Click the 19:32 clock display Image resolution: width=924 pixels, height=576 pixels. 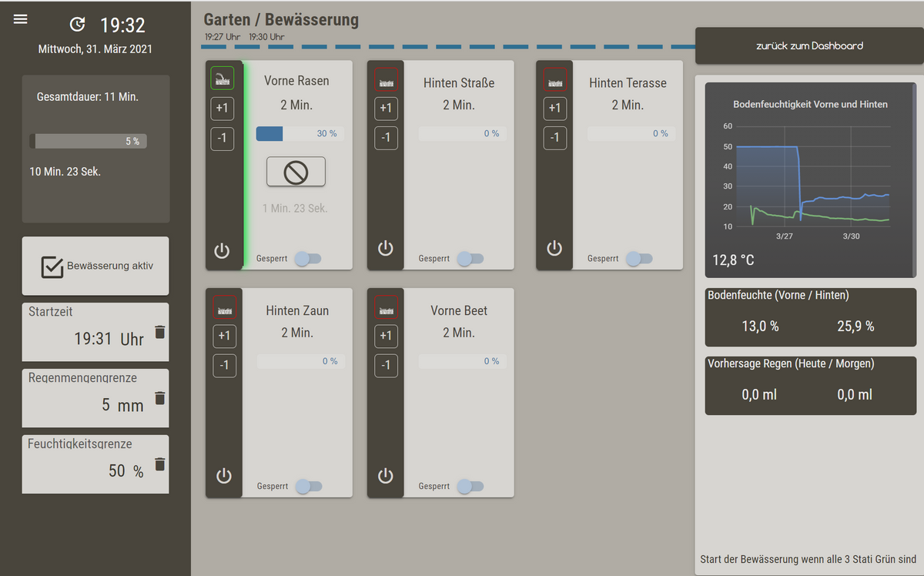click(122, 25)
